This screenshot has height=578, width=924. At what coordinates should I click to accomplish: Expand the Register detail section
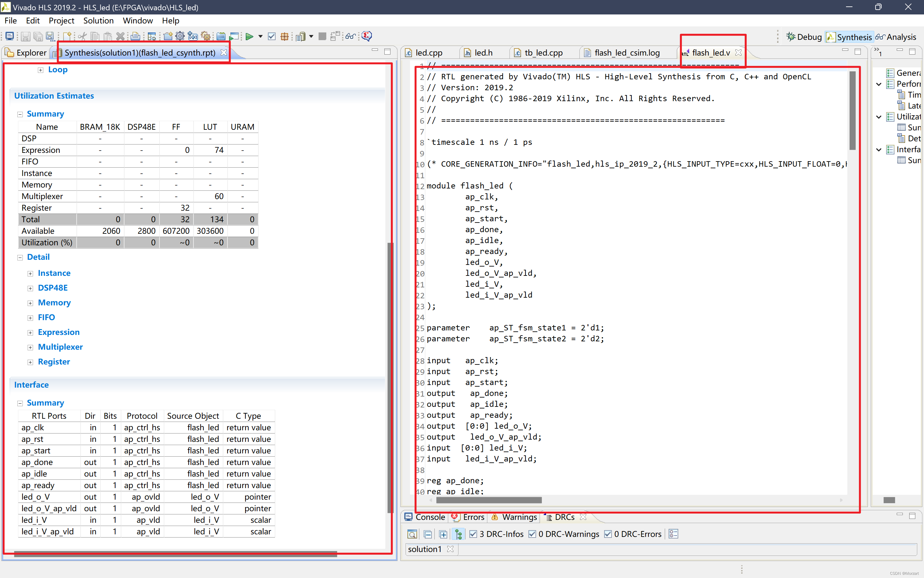point(30,363)
